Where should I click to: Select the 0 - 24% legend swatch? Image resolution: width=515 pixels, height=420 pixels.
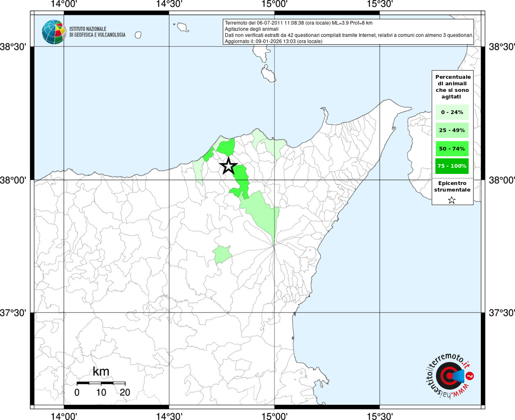pyautogui.click(x=452, y=112)
